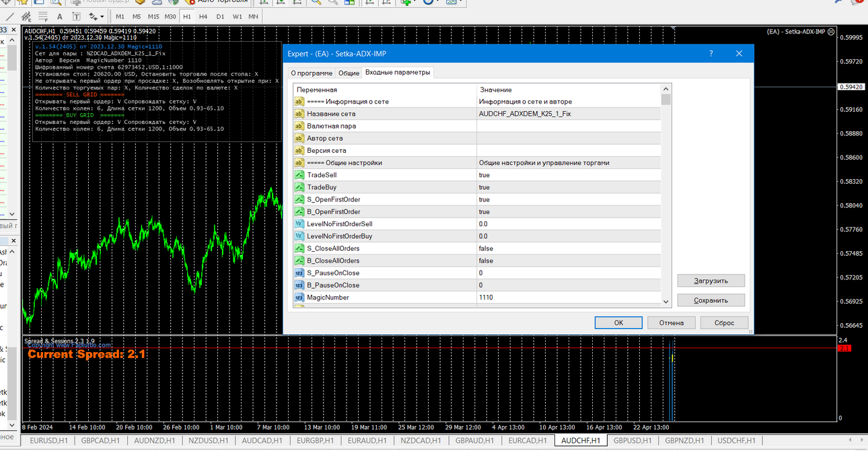Click the 'Загрузить' button

tap(711, 281)
